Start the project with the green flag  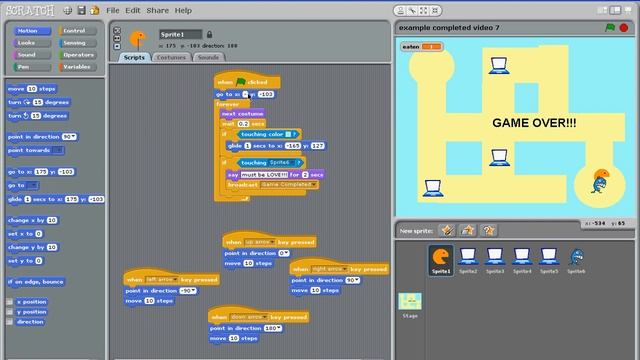pos(610,27)
